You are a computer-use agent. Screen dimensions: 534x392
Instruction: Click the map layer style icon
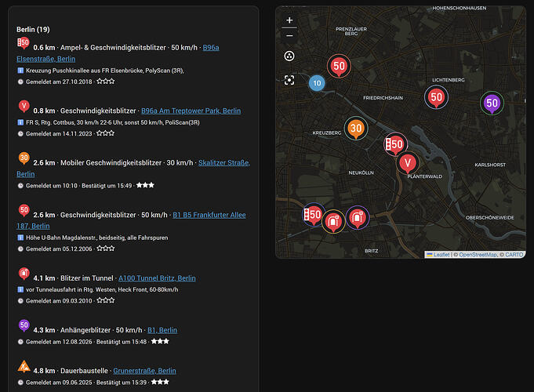pyautogui.click(x=289, y=56)
